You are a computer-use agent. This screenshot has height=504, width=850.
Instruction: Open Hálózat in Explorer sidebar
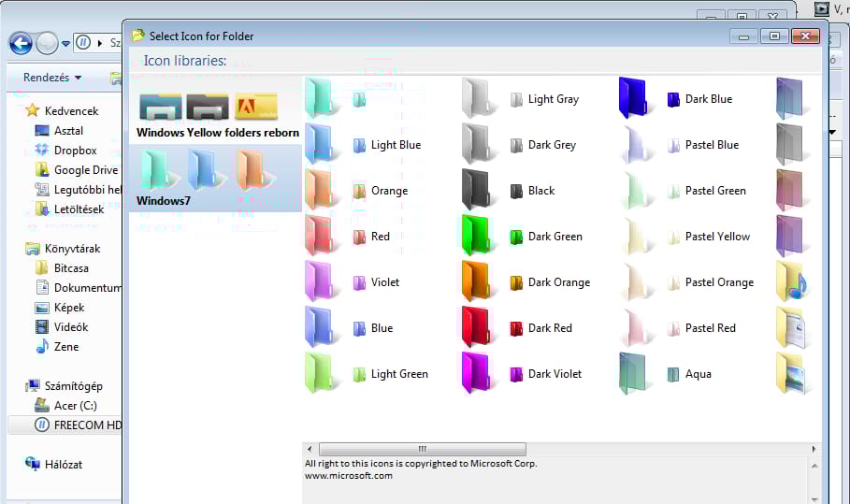pos(53,464)
